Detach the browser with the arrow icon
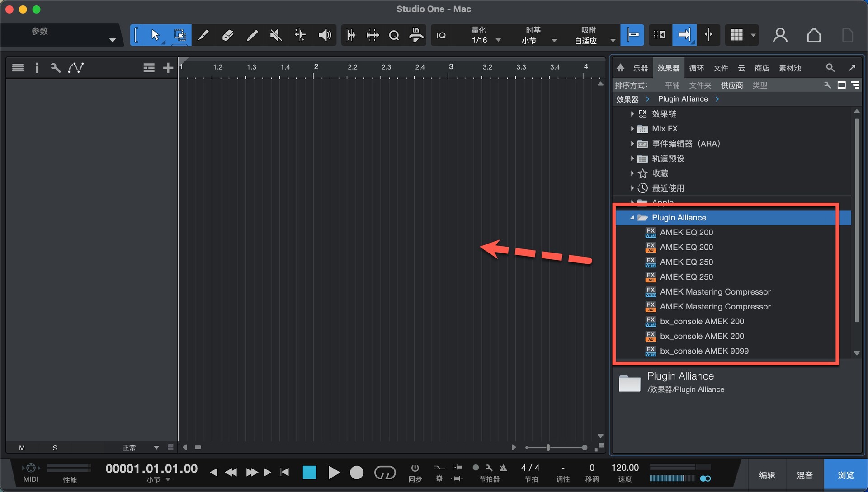This screenshot has width=868, height=492. 852,68
